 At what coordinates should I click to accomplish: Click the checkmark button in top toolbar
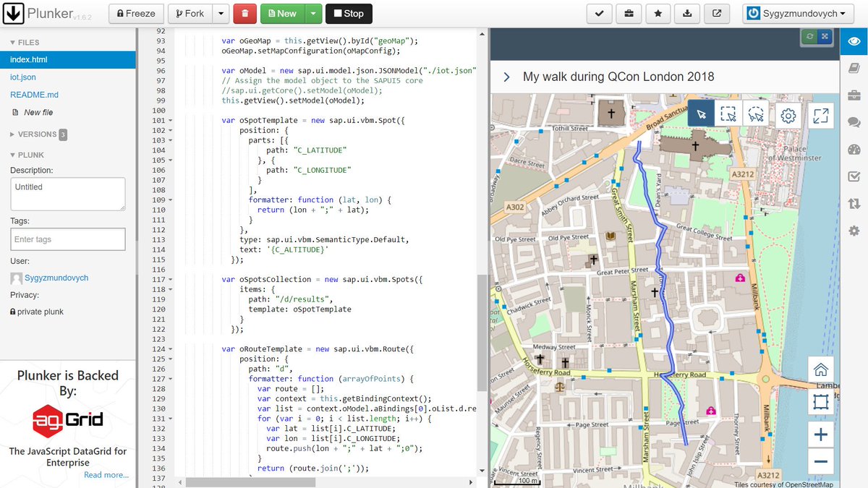click(x=599, y=13)
